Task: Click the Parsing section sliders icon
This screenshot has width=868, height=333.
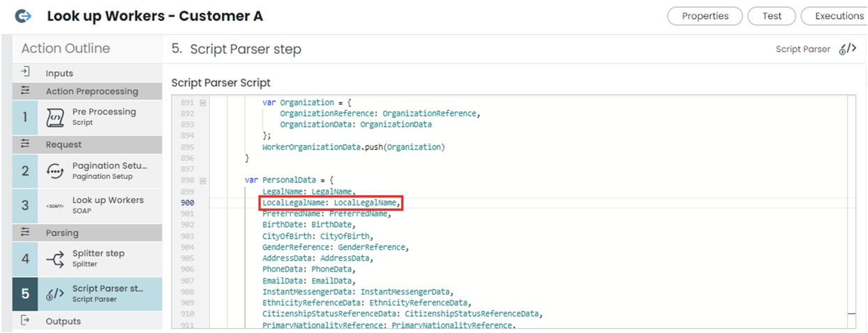Action: (x=25, y=232)
